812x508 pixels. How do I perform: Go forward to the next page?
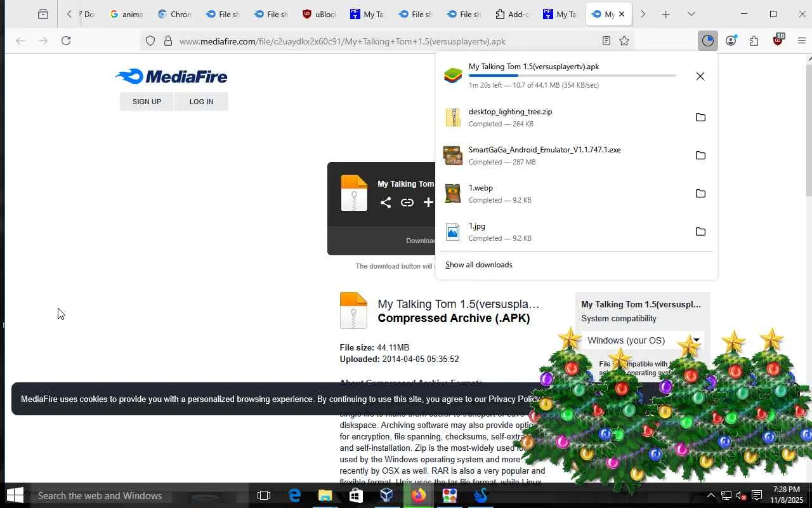coord(43,41)
